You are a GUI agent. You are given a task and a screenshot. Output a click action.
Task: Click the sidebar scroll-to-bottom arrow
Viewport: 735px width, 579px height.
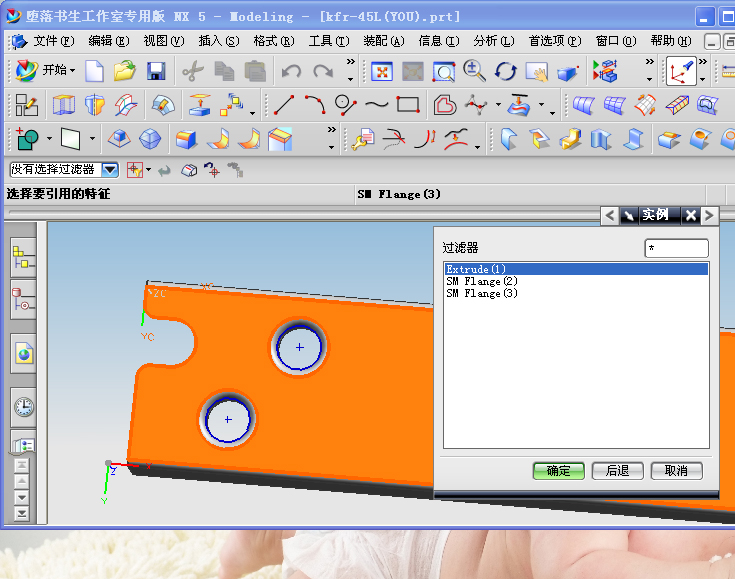22,513
